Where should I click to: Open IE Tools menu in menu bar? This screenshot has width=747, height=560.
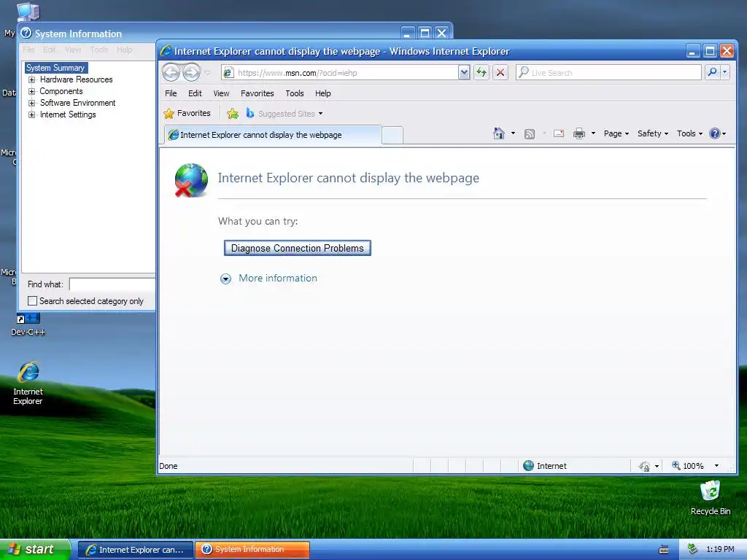click(295, 93)
